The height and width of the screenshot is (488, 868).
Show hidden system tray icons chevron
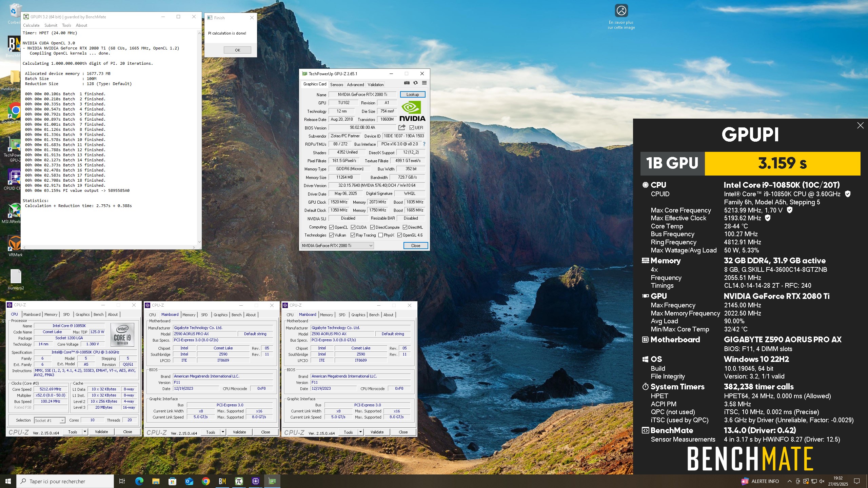[789, 481]
